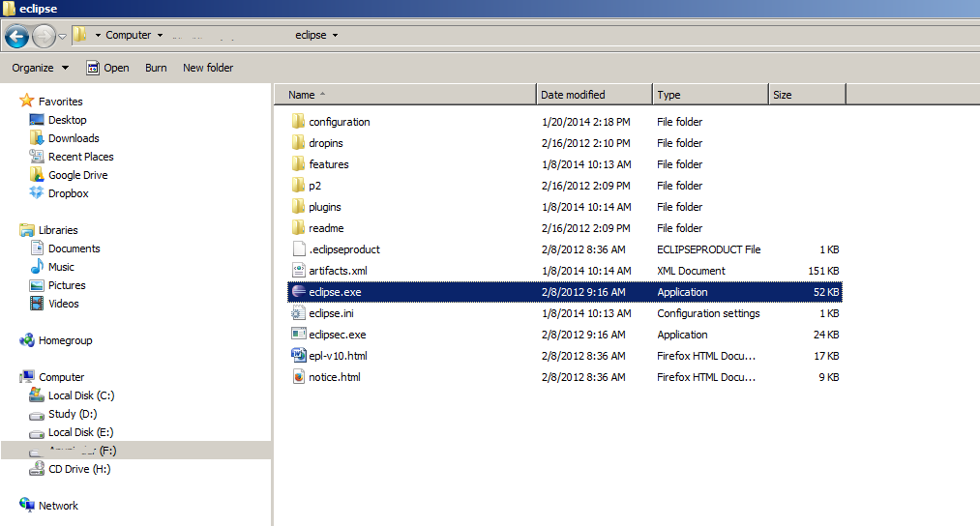Open the Music library
Screen dimensions: 980x526
point(61,267)
